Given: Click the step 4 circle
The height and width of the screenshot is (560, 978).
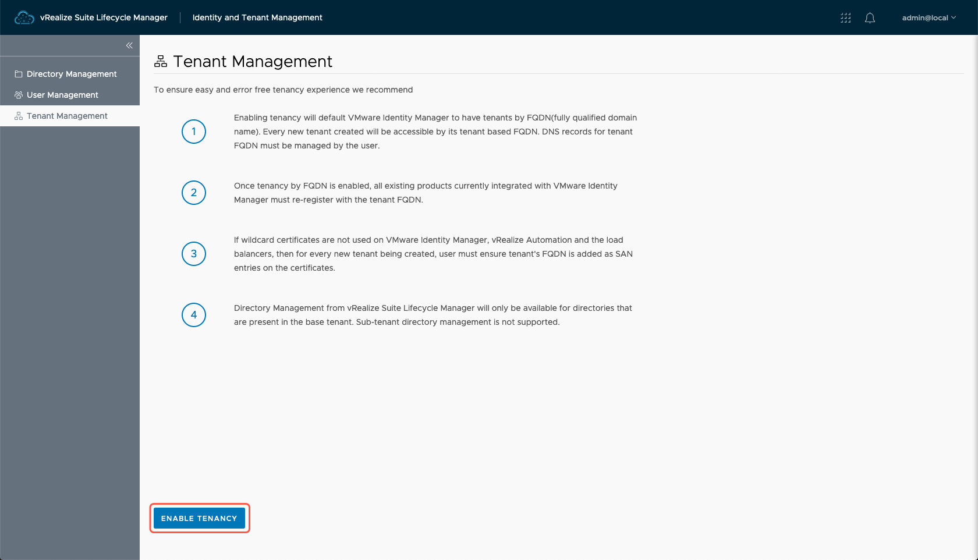Looking at the screenshot, I should [x=194, y=315].
